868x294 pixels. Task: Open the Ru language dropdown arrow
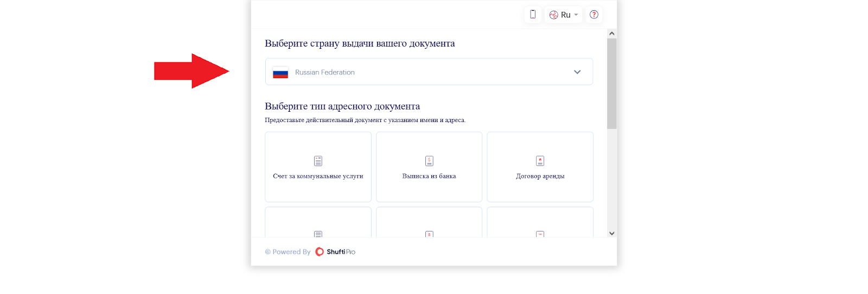point(576,15)
